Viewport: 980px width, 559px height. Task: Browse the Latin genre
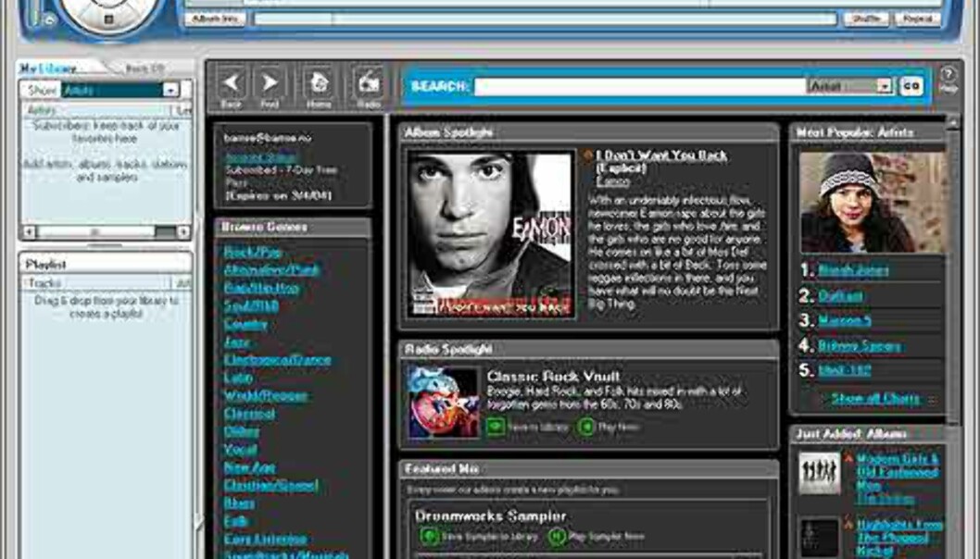point(238,378)
